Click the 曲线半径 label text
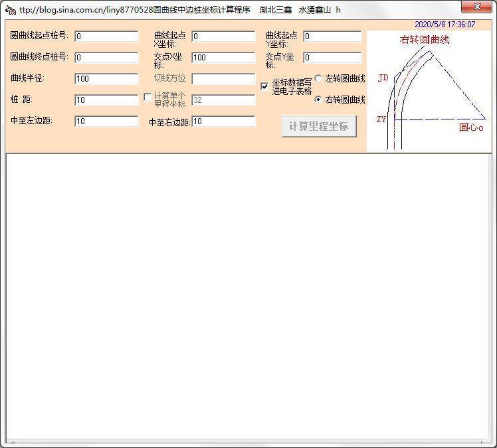The image size is (497, 448). tap(28, 78)
